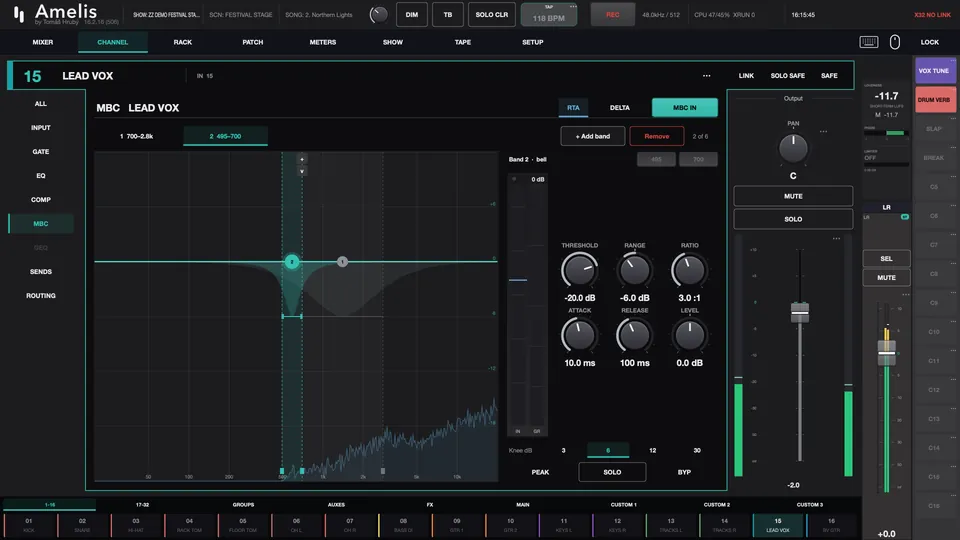Adjust the RANGE knob
Screen dimensions: 960x540
634,270
